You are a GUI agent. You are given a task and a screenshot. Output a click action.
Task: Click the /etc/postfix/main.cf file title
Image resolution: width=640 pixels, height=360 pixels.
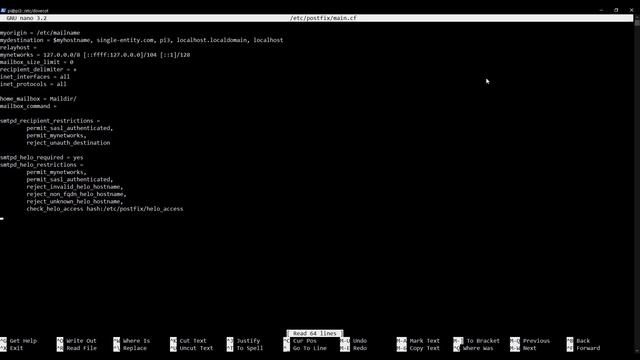tap(323, 18)
